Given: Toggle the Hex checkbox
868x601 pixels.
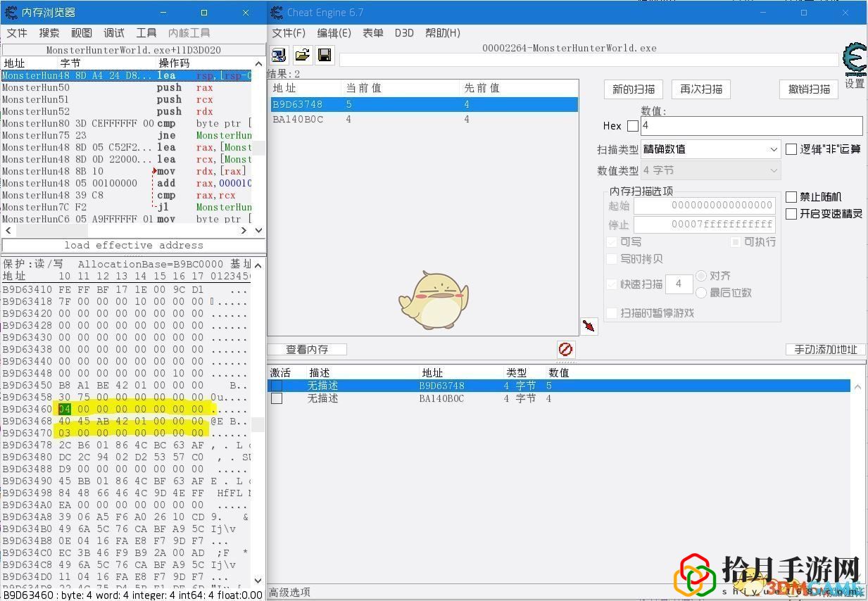Looking at the screenshot, I should point(633,126).
